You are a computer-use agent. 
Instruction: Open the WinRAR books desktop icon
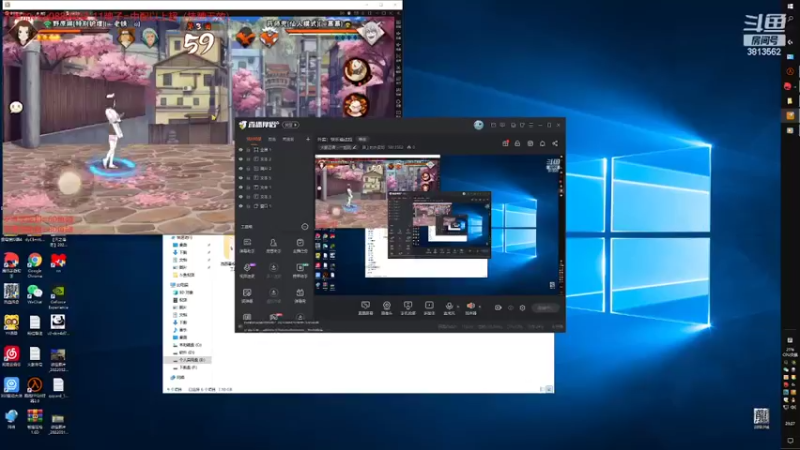point(35,421)
